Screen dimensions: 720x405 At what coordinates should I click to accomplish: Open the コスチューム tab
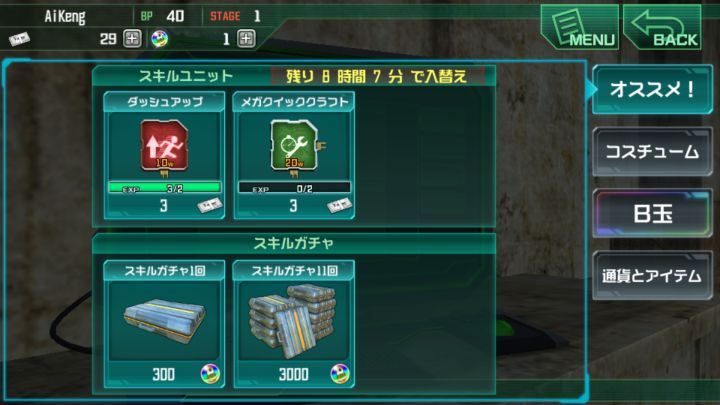(x=652, y=152)
